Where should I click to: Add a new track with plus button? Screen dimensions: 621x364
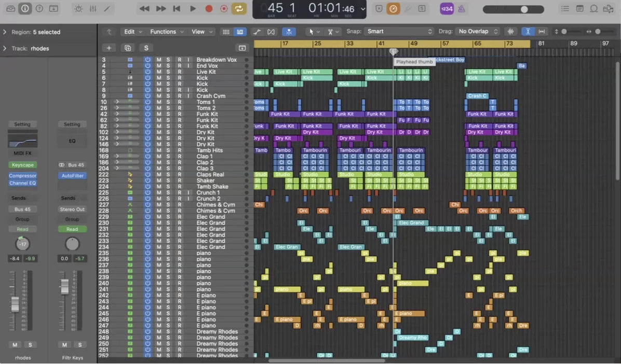tap(109, 48)
